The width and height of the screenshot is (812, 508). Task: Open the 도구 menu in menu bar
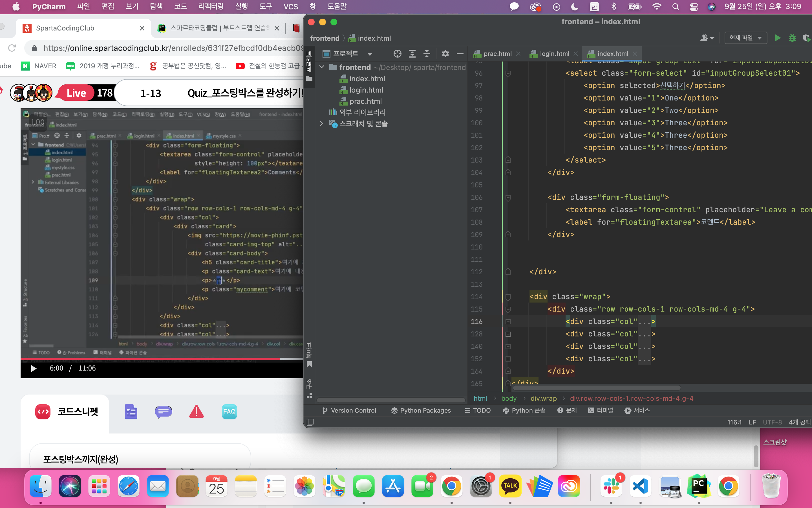(266, 7)
